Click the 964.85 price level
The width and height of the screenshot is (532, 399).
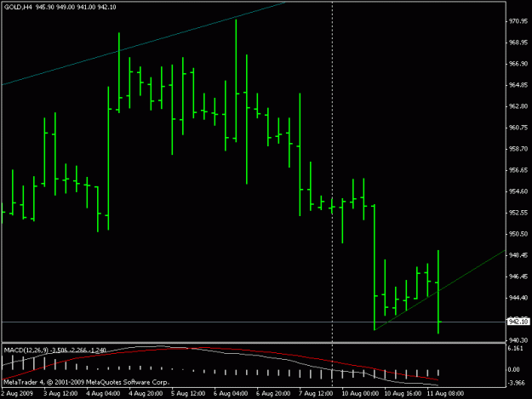pyautogui.click(x=518, y=85)
